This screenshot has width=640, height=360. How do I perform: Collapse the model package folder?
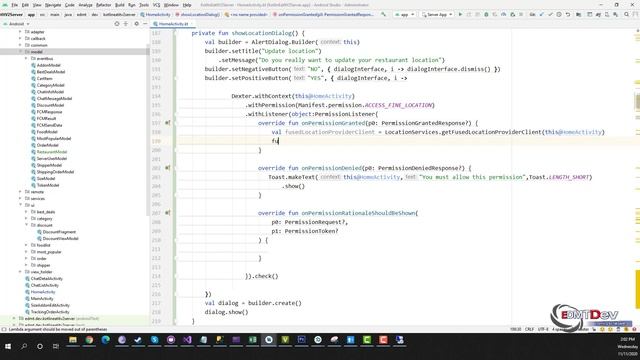[x=20, y=52]
